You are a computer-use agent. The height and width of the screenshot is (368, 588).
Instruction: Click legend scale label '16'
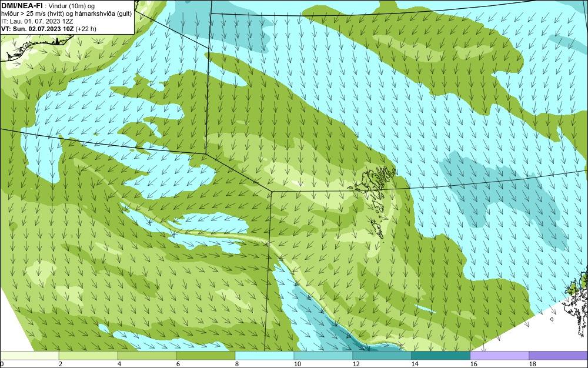[x=473, y=364]
